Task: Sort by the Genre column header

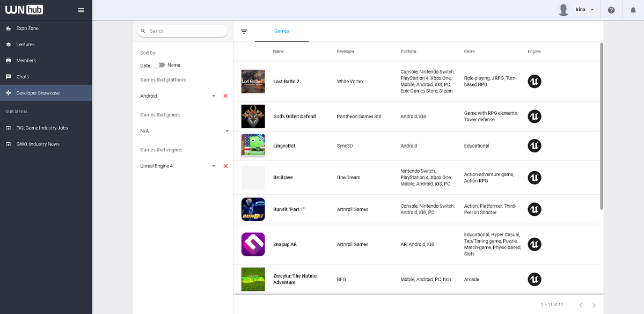Action: [469, 52]
